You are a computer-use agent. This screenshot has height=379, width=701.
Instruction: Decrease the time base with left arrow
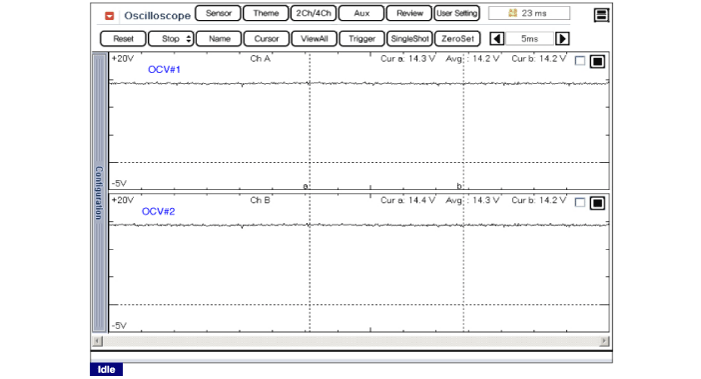point(497,39)
